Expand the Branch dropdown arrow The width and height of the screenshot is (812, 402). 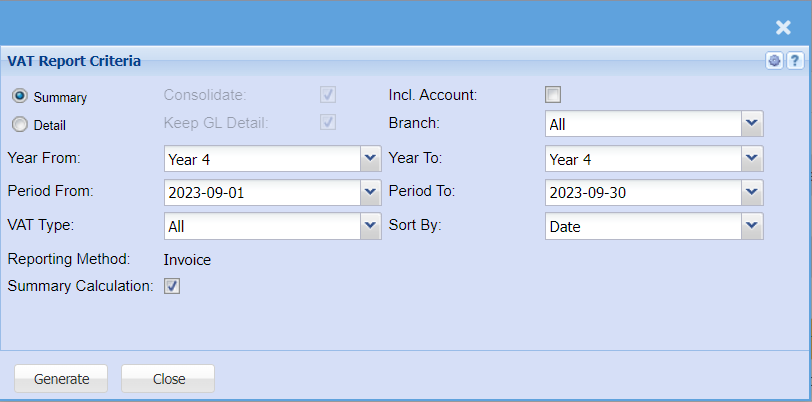pyautogui.click(x=752, y=124)
